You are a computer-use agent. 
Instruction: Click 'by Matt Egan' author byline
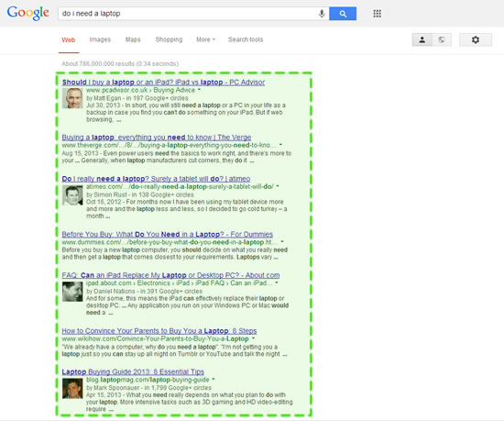[104, 98]
